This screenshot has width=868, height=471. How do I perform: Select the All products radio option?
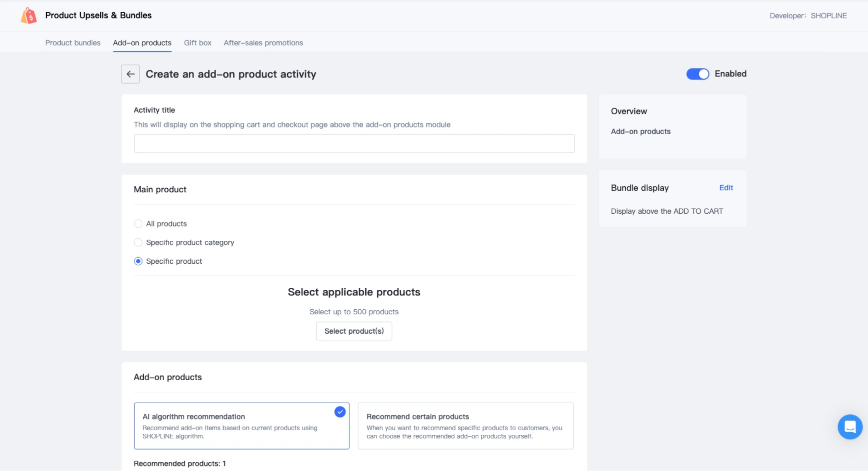click(x=138, y=224)
